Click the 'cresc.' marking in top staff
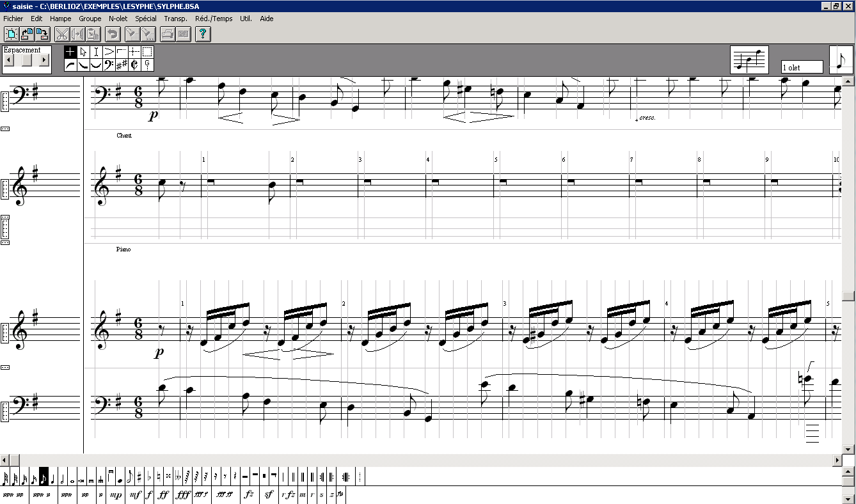Viewport: 856px width, 504px height. 647,118
